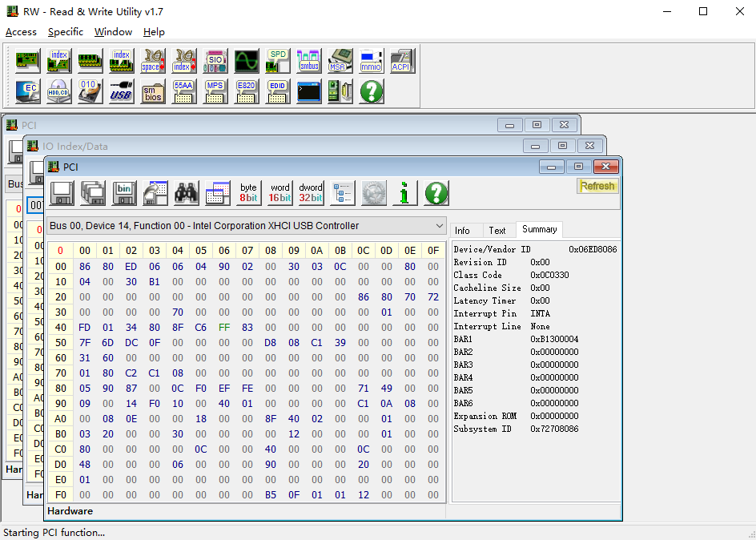756x540 pixels.
Task: Open the Help menu
Action: (154, 32)
